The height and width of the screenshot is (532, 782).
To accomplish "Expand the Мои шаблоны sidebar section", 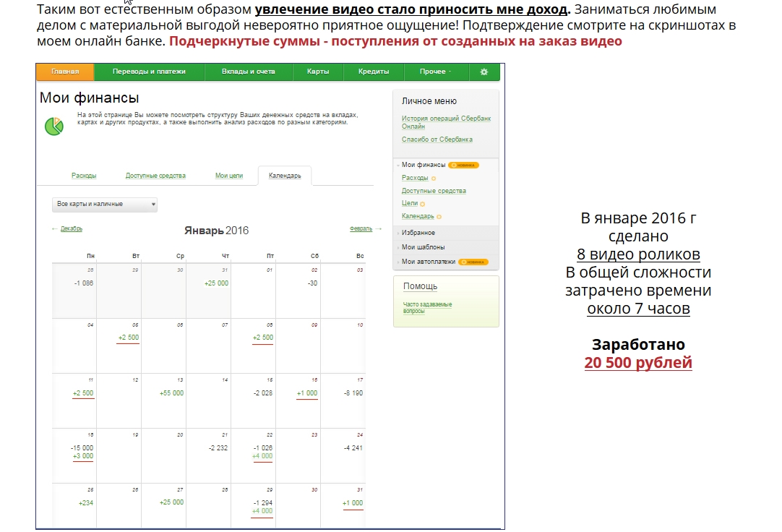I will pos(423,247).
